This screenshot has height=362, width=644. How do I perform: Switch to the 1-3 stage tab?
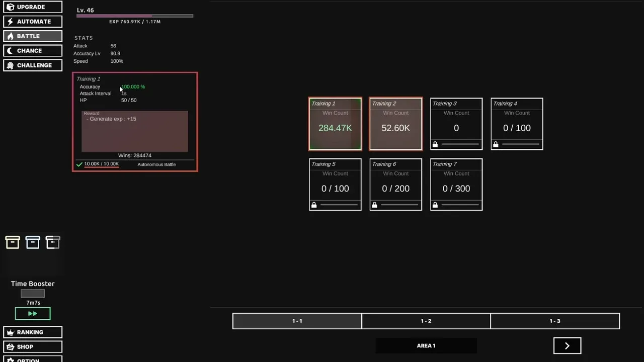coord(555,321)
